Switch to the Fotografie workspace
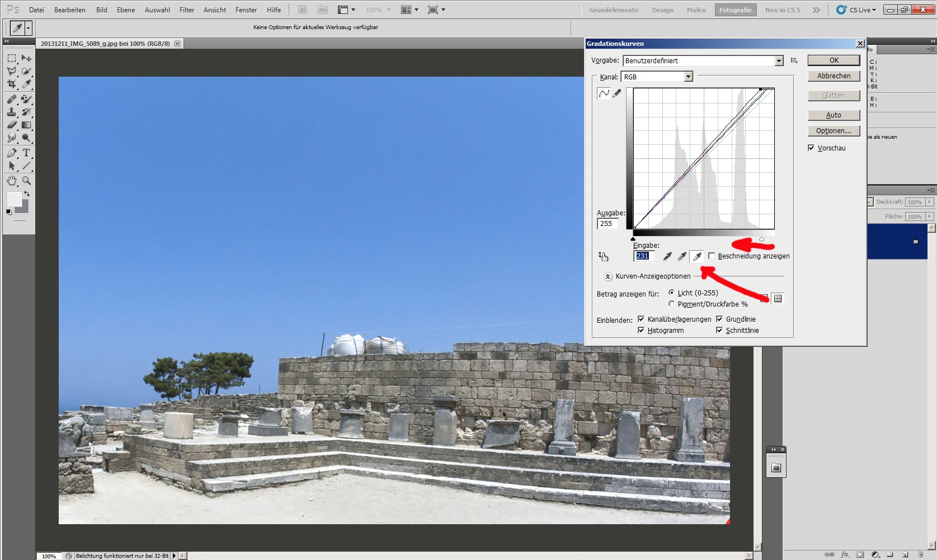 click(735, 10)
